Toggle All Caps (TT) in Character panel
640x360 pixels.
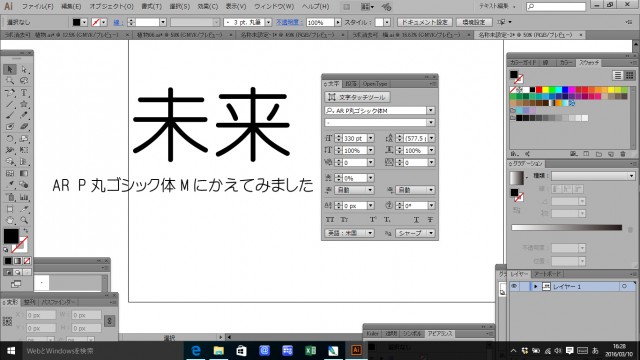330,220
